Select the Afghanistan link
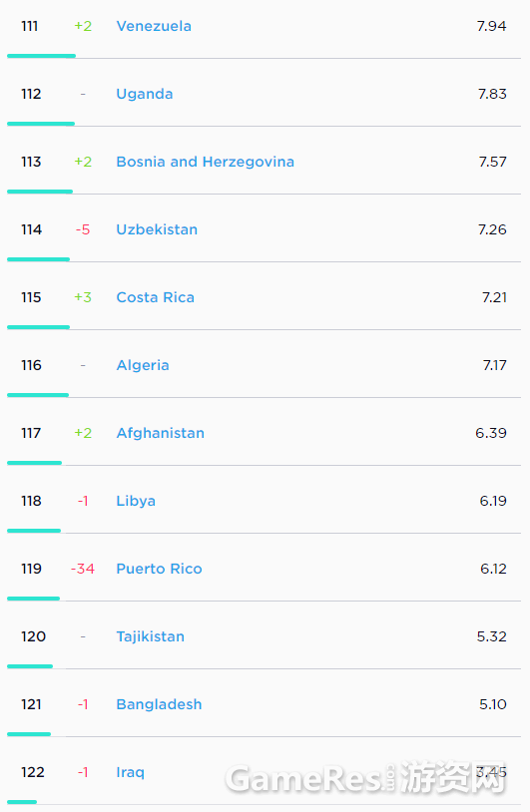This screenshot has height=812, width=530. click(160, 433)
